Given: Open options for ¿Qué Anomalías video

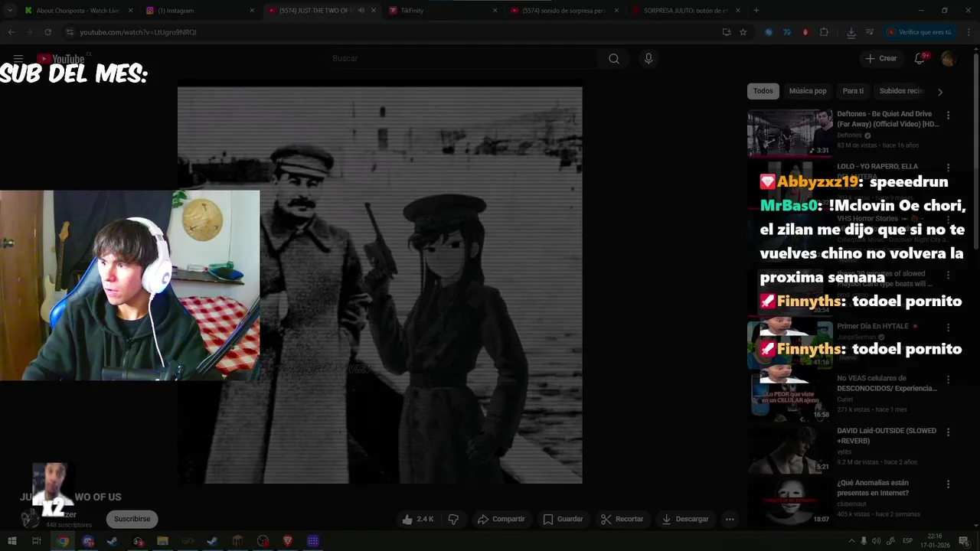Looking at the screenshot, I should (x=948, y=484).
